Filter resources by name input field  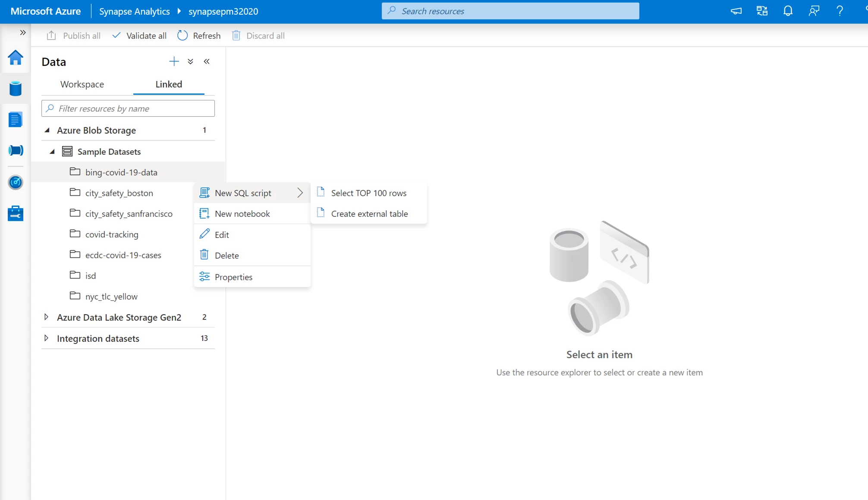pos(128,108)
